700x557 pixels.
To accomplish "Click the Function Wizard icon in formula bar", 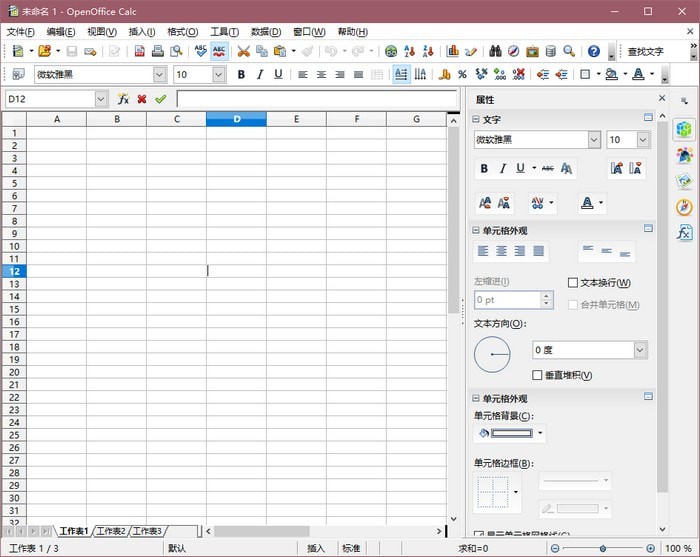I will coord(123,99).
